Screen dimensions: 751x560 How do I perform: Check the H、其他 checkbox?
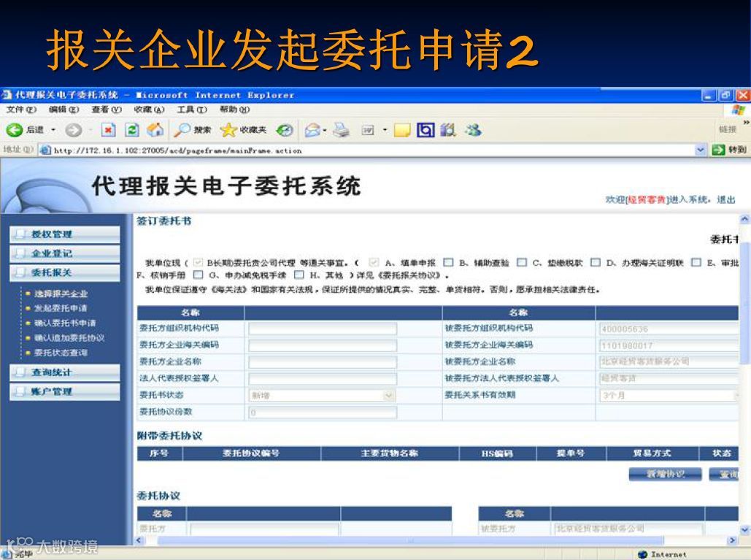click(x=299, y=275)
